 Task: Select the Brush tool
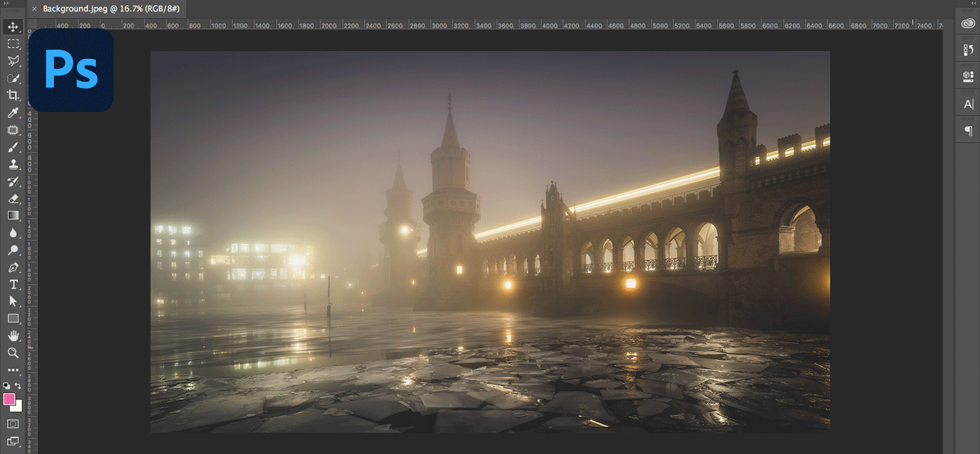(x=13, y=147)
